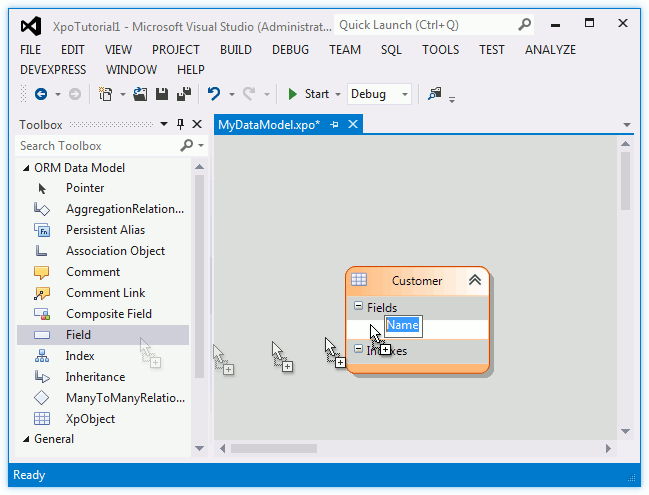The image size is (649, 495).
Task: Open the Navigate Backward history dropdown
Action: [x=58, y=94]
